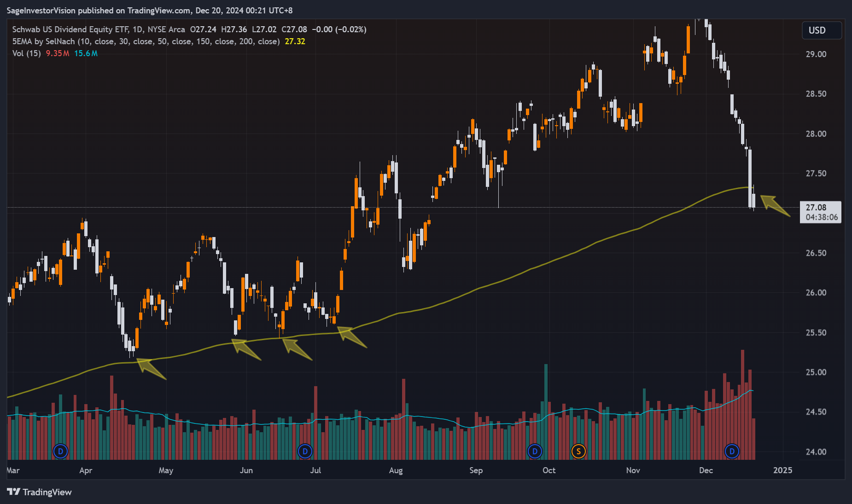Click the 27.08 current price label
Screen dimensions: 852x504
(816, 208)
